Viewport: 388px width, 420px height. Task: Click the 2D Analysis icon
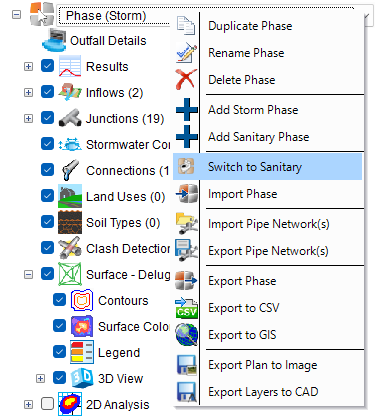(x=70, y=404)
